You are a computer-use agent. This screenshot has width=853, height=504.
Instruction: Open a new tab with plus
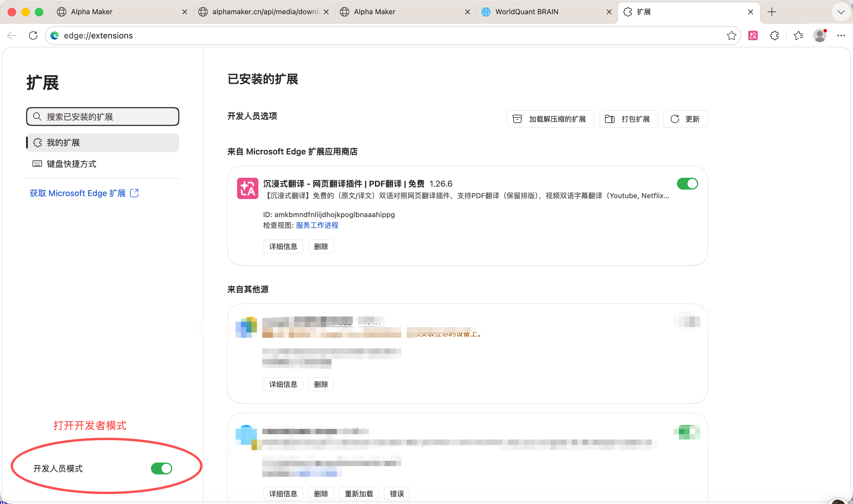tap(772, 12)
